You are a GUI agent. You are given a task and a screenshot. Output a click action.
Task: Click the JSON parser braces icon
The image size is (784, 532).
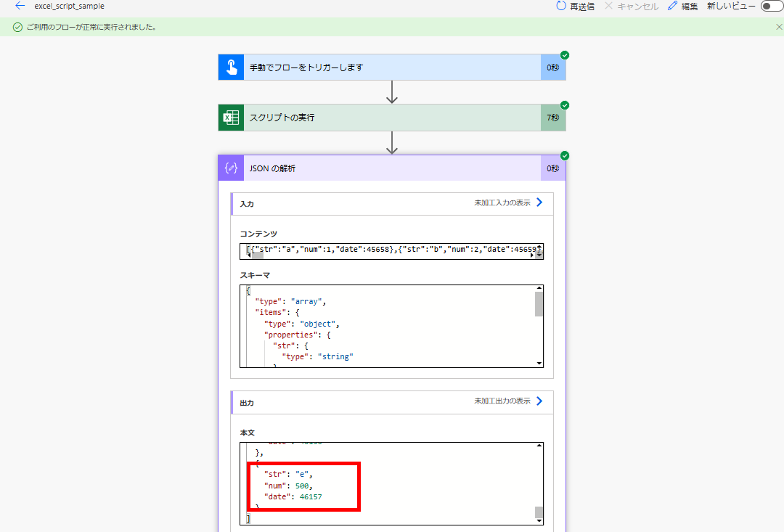click(x=230, y=168)
